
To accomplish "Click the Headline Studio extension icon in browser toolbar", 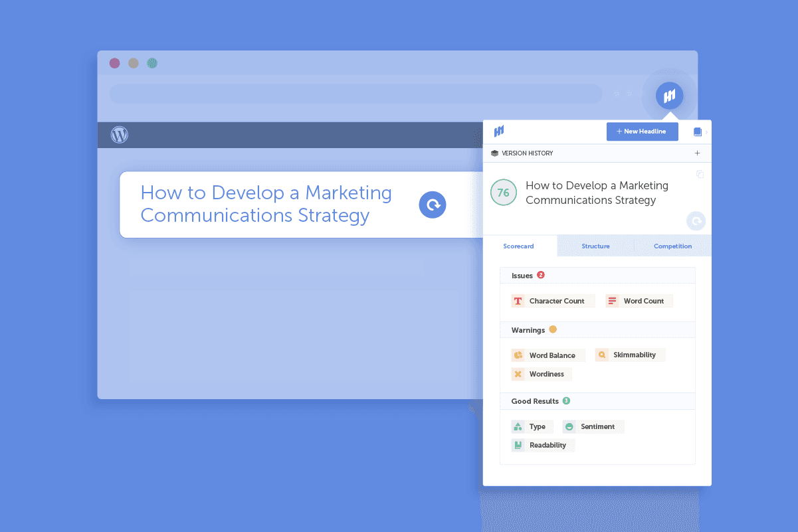I will (x=669, y=96).
